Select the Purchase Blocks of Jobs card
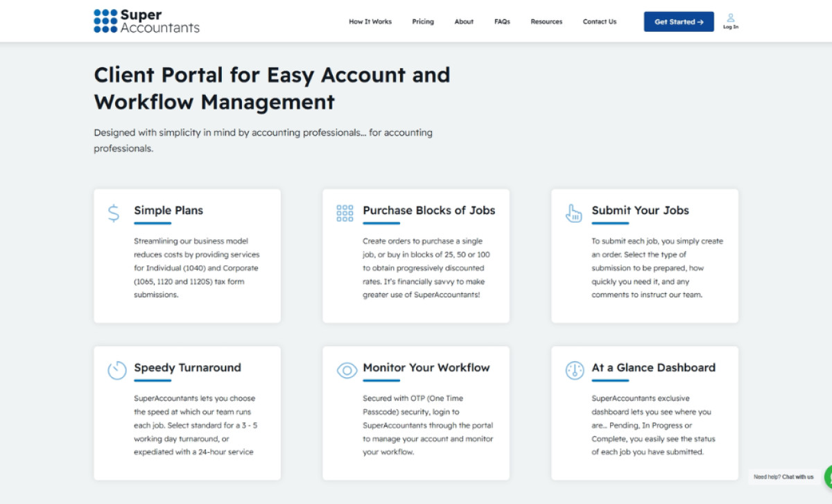Screen dimensions: 832x504 (x=415, y=257)
